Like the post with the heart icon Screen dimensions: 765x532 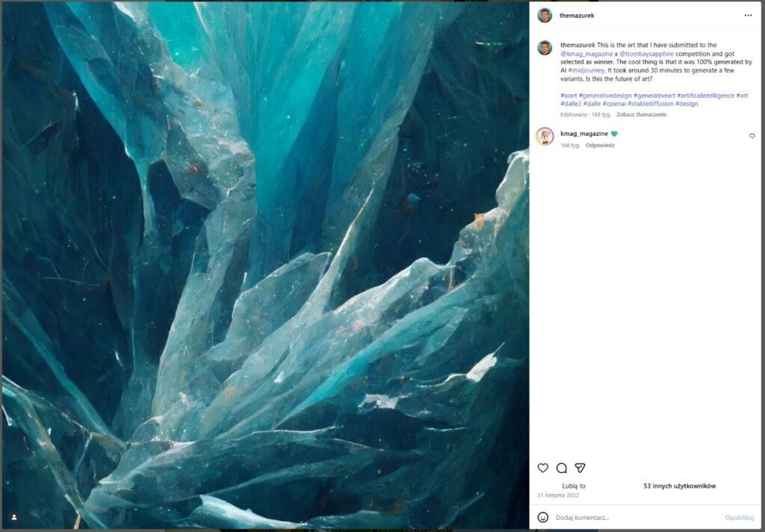(542, 468)
